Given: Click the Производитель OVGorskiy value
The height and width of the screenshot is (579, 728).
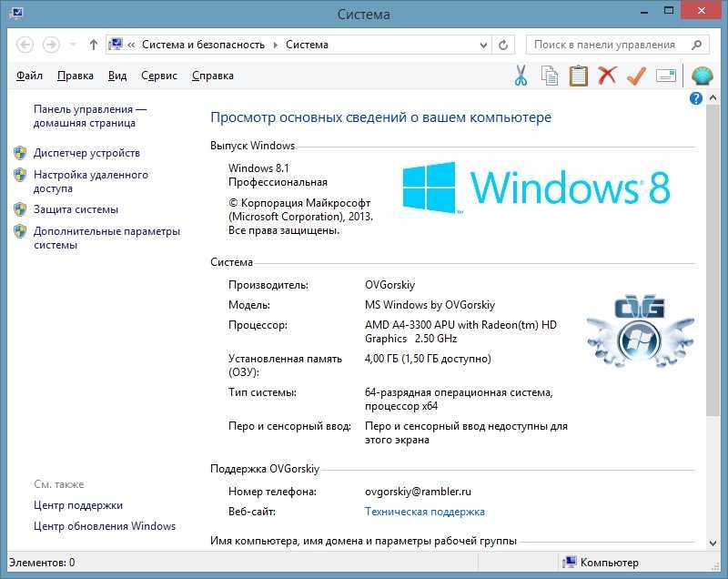Looking at the screenshot, I should point(389,285).
